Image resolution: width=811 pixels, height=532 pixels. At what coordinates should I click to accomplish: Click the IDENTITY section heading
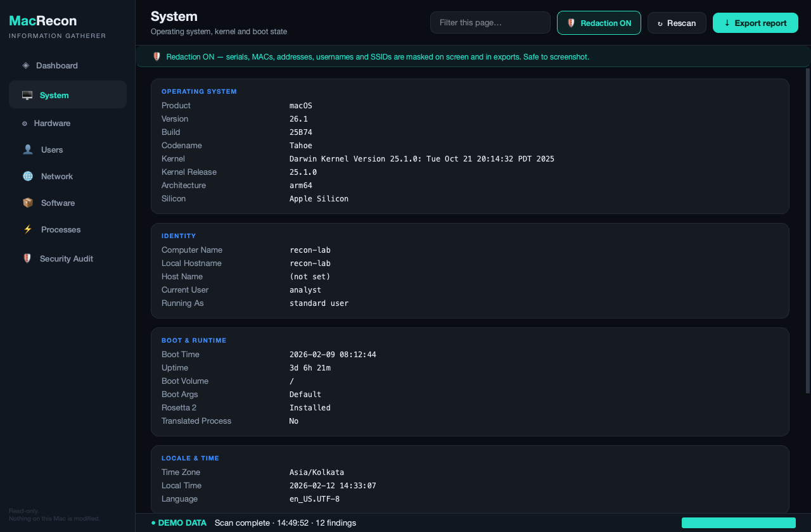179,236
